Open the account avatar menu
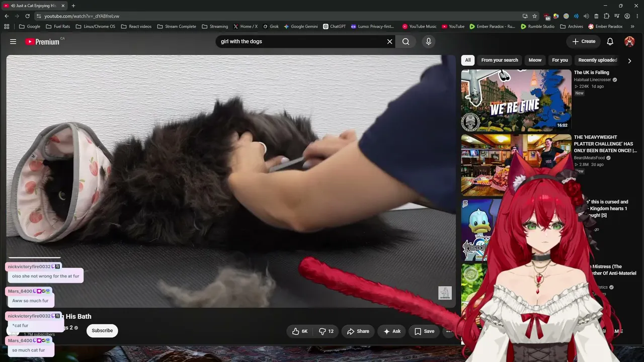This screenshot has height=362, width=644. tap(629, 42)
